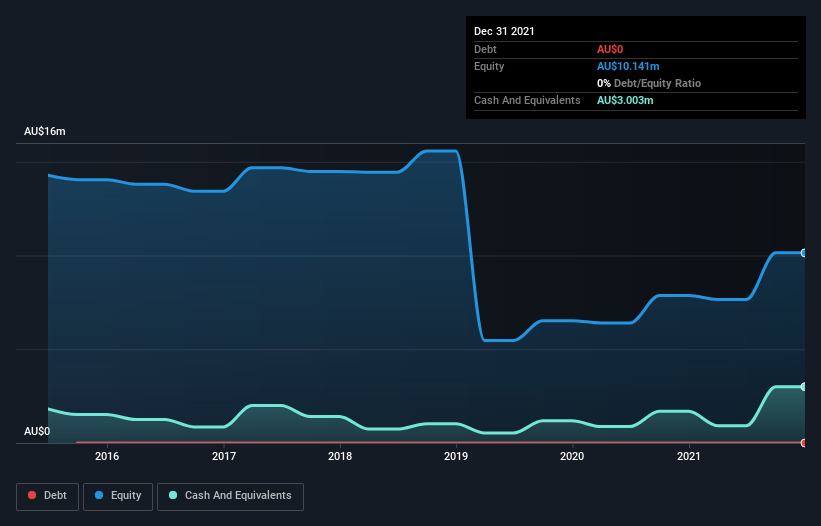Toggle the Debt legend button
The image size is (821, 526).
point(47,496)
